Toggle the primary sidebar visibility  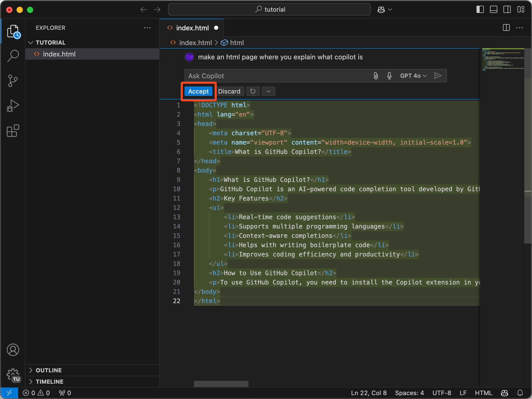coord(480,10)
